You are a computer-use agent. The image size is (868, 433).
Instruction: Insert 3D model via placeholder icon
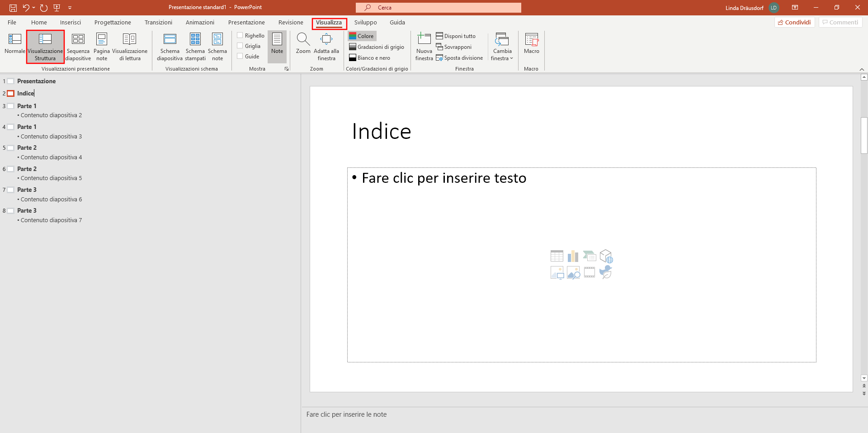pos(606,256)
